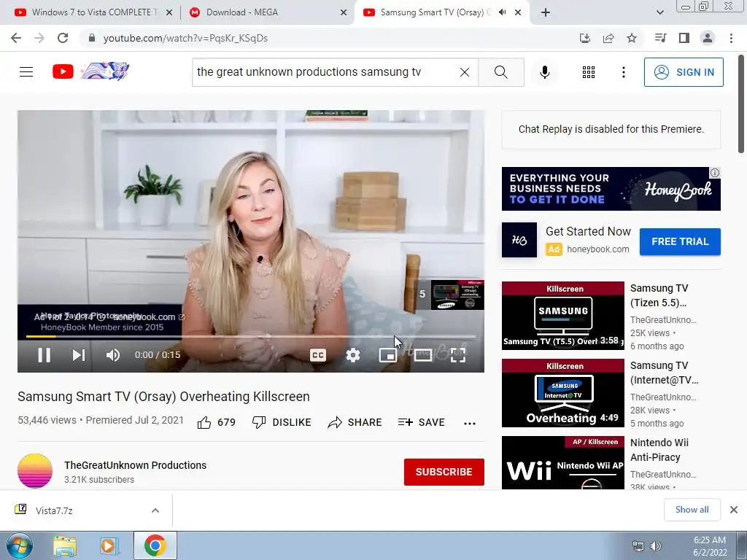
Task: Start voice search with microphone
Action: [544, 72]
